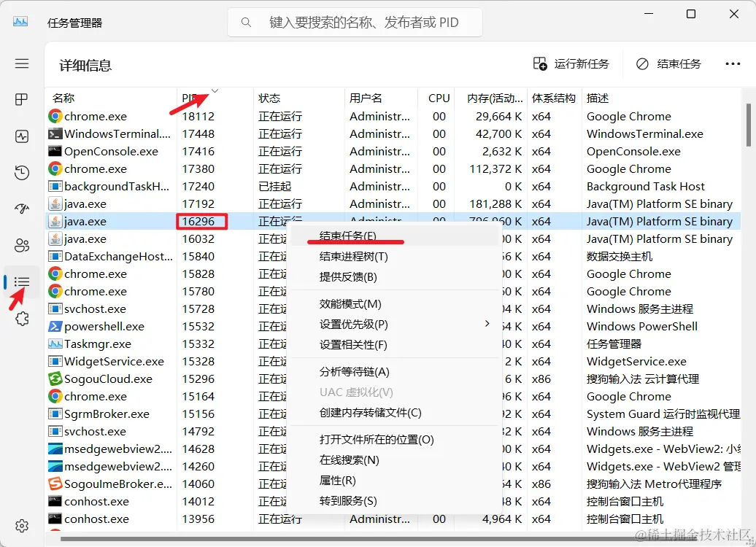Choose 转到服务(S) in context menu

[393, 501]
